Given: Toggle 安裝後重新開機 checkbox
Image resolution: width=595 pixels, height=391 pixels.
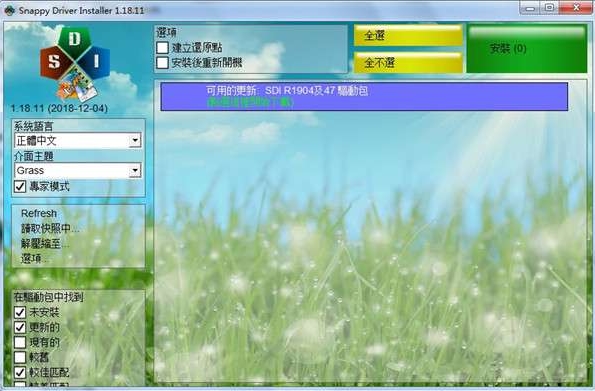Looking at the screenshot, I should coord(162,63).
